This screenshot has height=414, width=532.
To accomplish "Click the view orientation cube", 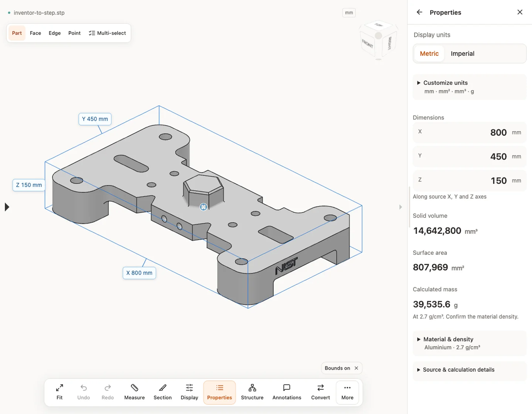I will click(378, 40).
